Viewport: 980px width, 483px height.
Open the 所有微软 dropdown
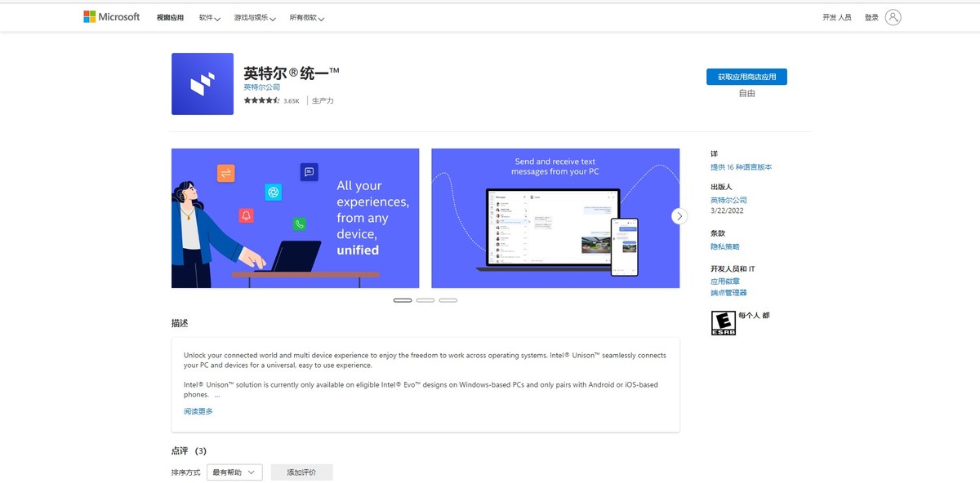point(305,16)
